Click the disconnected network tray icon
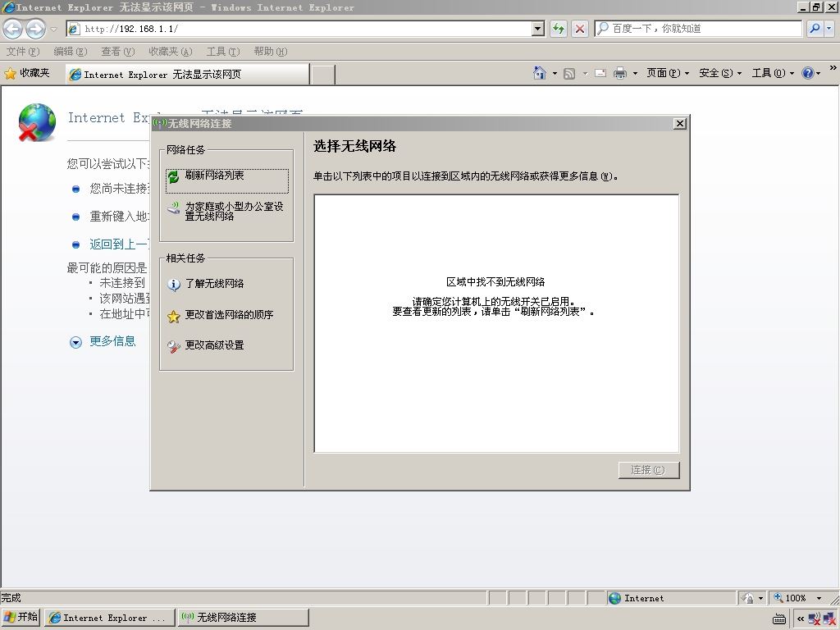 [815, 619]
